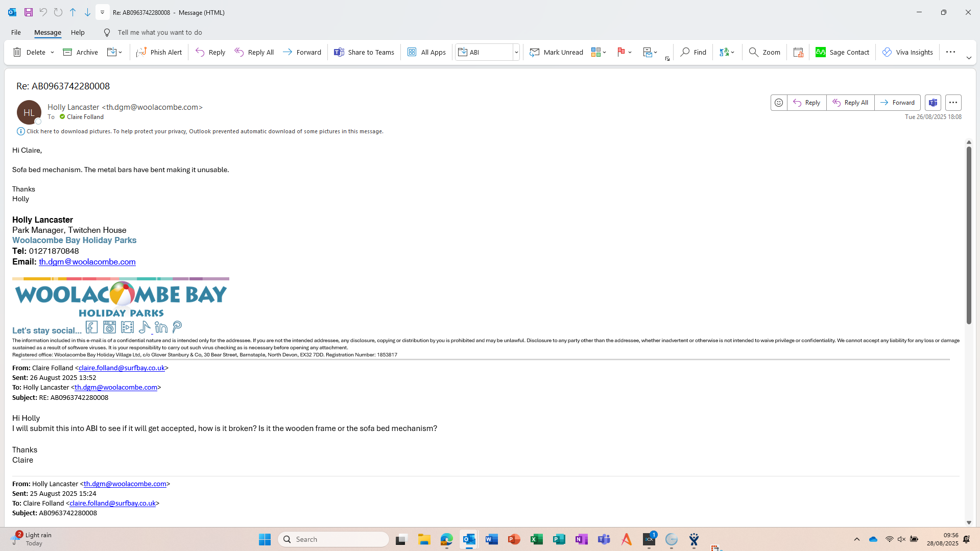This screenshot has width=980, height=551.
Task: Click th.dgm@woolacombe.com in the 15:24 From line
Action: [125, 484]
